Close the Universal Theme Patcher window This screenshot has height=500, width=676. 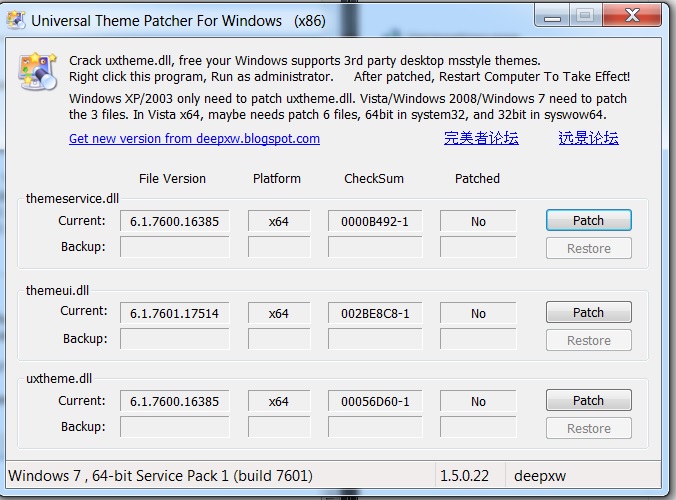pyautogui.click(x=632, y=16)
